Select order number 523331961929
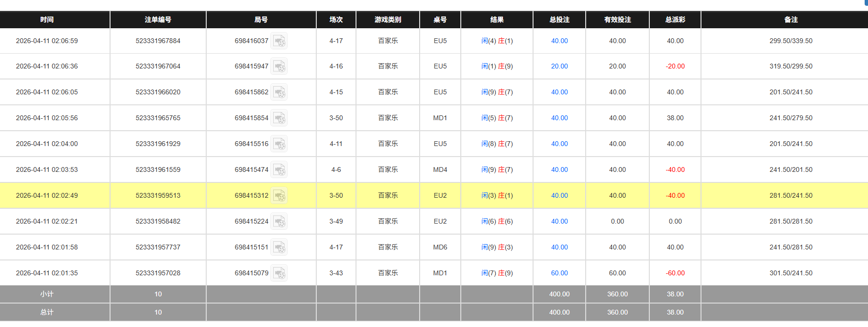This screenshot has width=868, height=327. click(x=158, y=144)
